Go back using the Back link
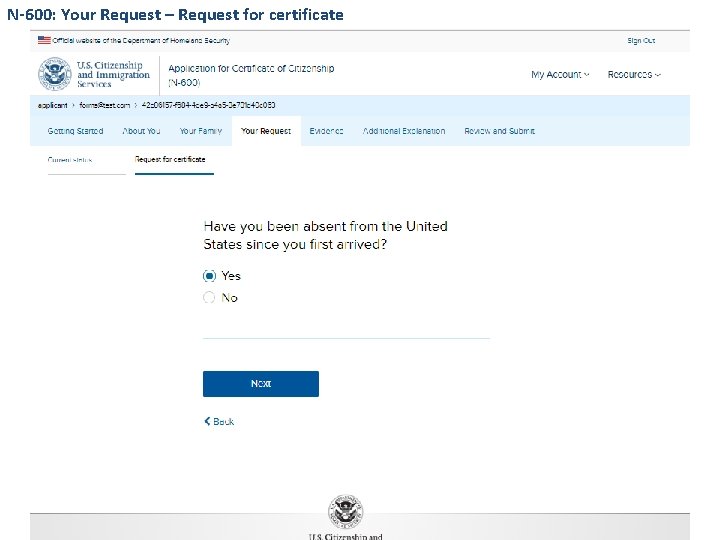Image resolution: width=720 pixels, height=540 pixels. coord(219,422)
